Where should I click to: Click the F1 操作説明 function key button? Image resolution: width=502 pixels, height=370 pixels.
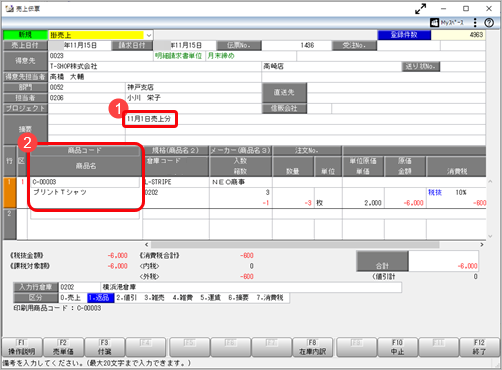[x=22, y=347]
